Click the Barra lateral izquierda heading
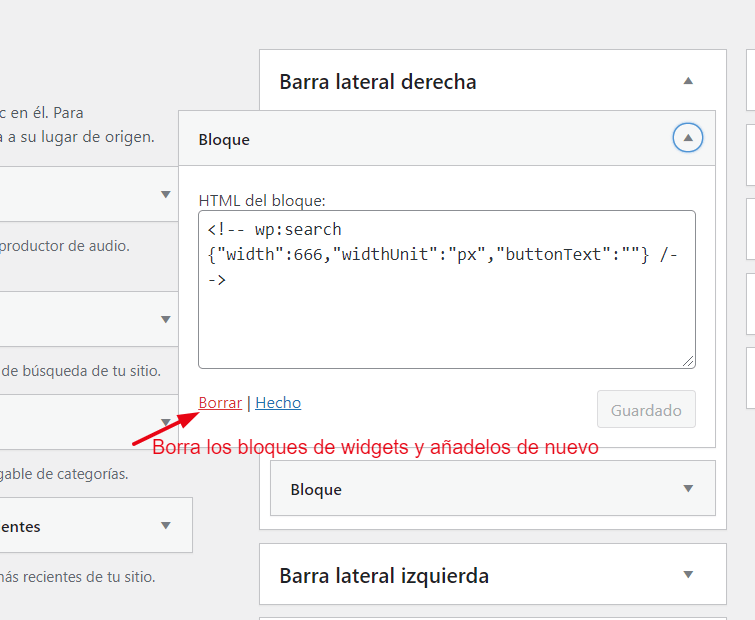 pos(384,576)
